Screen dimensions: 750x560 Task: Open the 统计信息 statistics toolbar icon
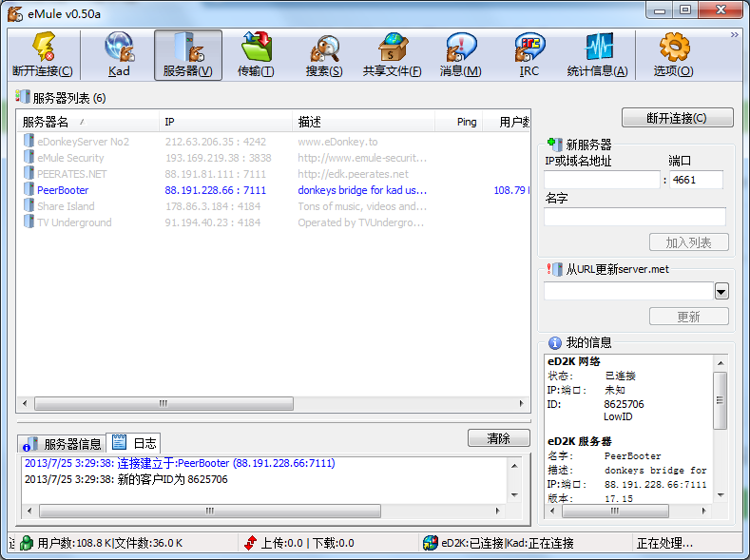pos(598,47)
